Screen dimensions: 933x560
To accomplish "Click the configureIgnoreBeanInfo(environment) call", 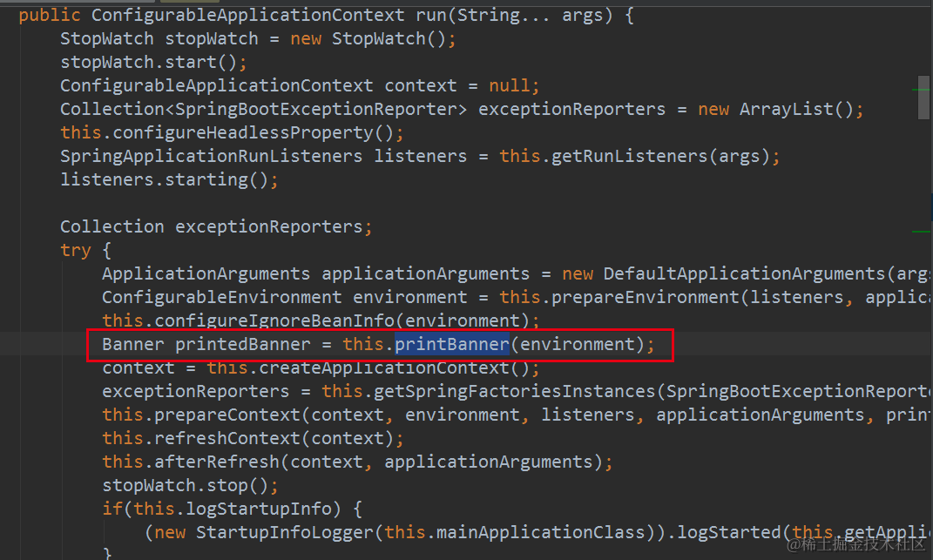I will 341,320.
